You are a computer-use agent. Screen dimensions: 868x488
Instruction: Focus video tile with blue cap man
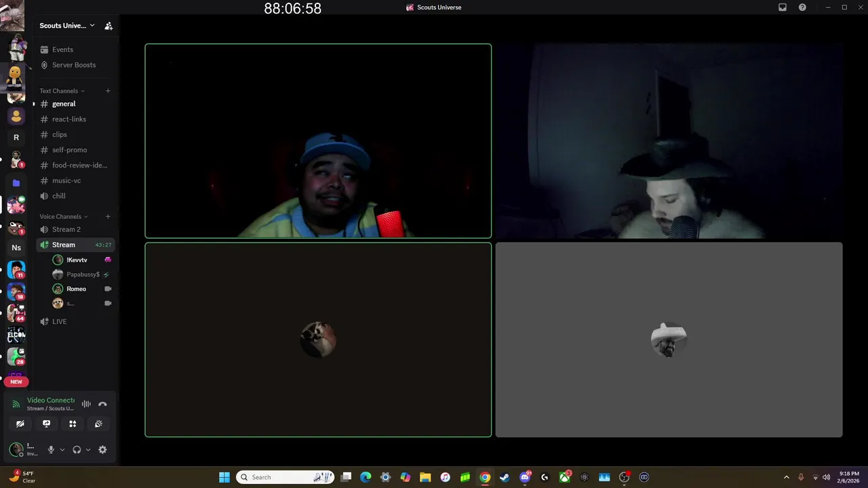pos(318,141)
